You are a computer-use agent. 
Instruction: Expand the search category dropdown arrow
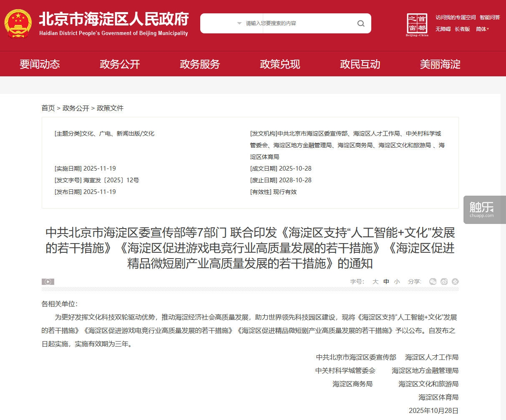pyautogui.click(x=239, y=23)
